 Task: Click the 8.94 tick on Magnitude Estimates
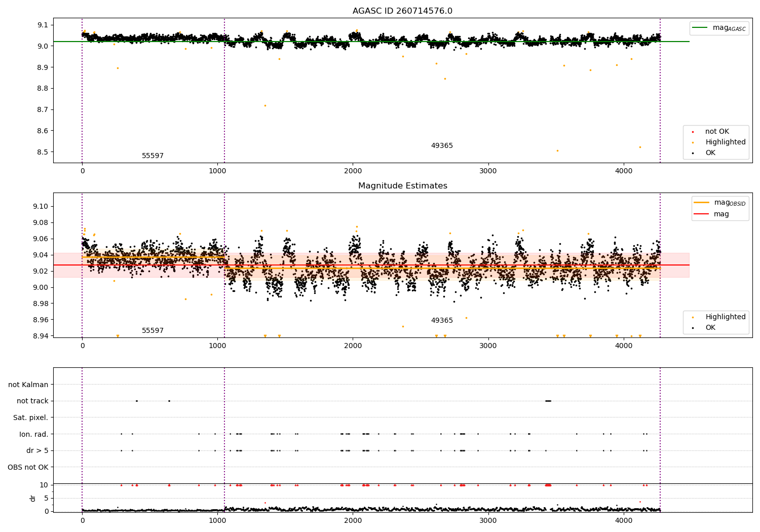coord(41,336)
